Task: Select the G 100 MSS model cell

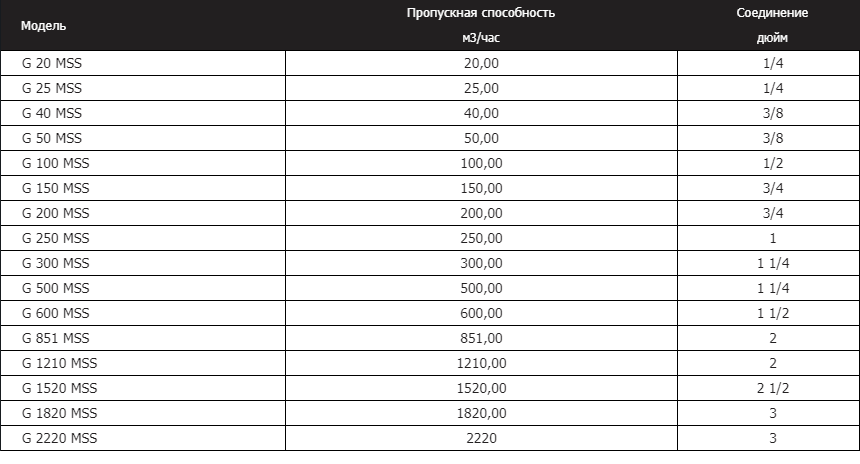Action: pos(143,163)
